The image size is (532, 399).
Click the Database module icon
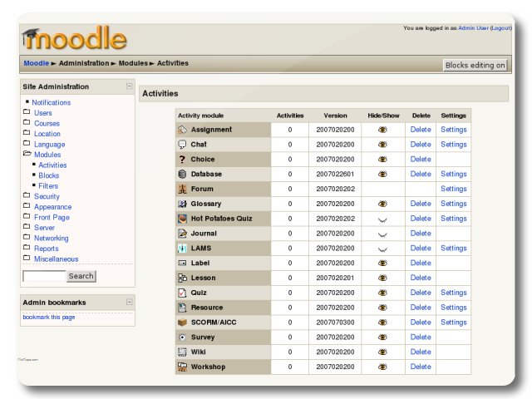coord(182,174)
